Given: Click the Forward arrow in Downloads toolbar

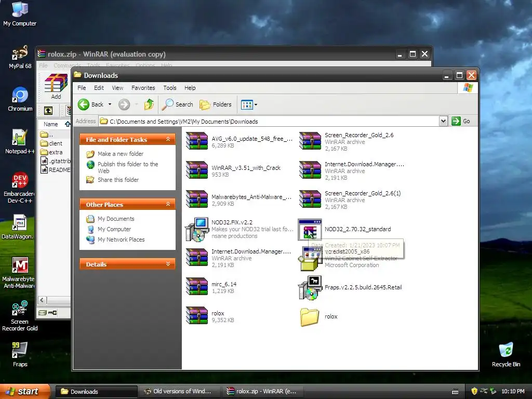Looking at the screenshot, I should click(x=124, y=104).
